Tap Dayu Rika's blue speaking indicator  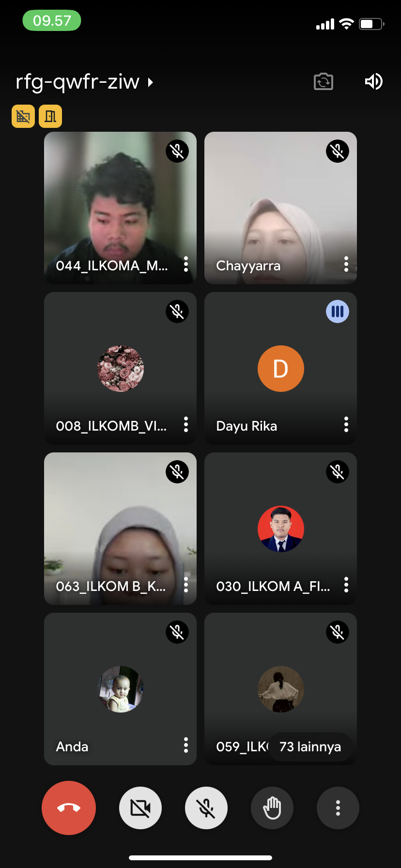pos(338,311)
